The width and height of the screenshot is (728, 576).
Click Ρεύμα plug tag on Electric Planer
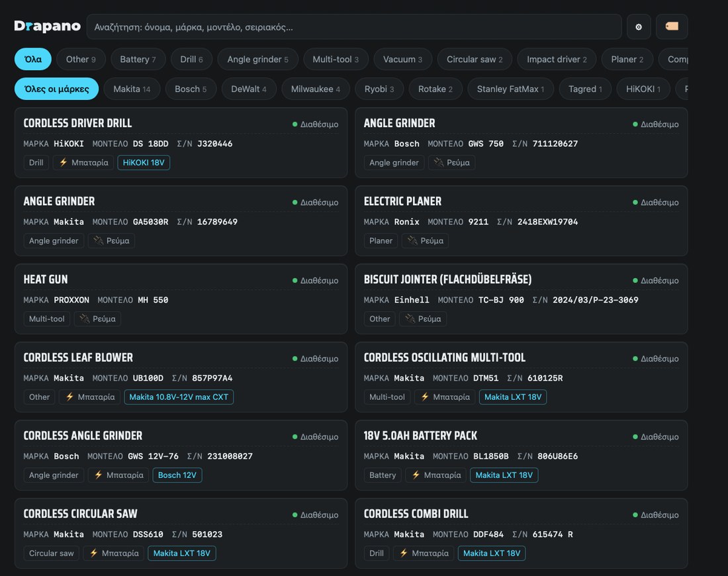pyautogui.click(x=425, y=240)
